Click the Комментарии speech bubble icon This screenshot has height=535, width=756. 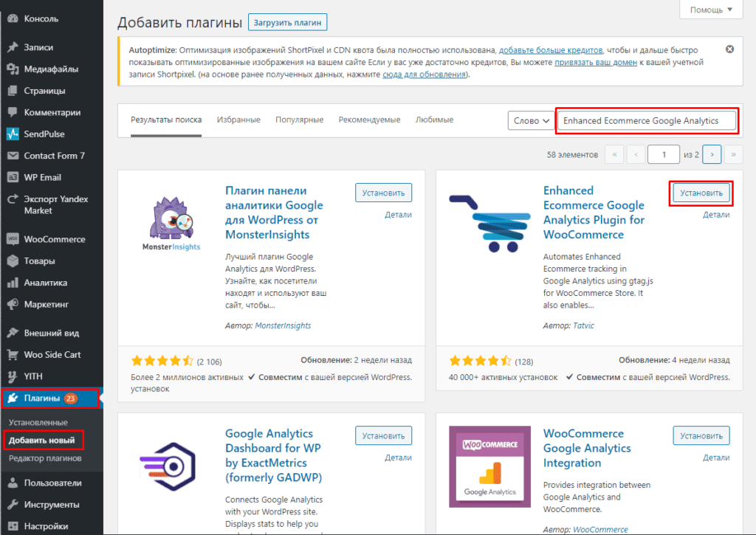[x=13, y=112]
